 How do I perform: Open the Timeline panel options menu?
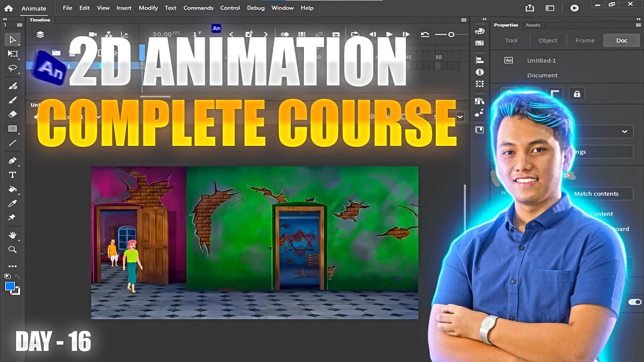point(464,20)
